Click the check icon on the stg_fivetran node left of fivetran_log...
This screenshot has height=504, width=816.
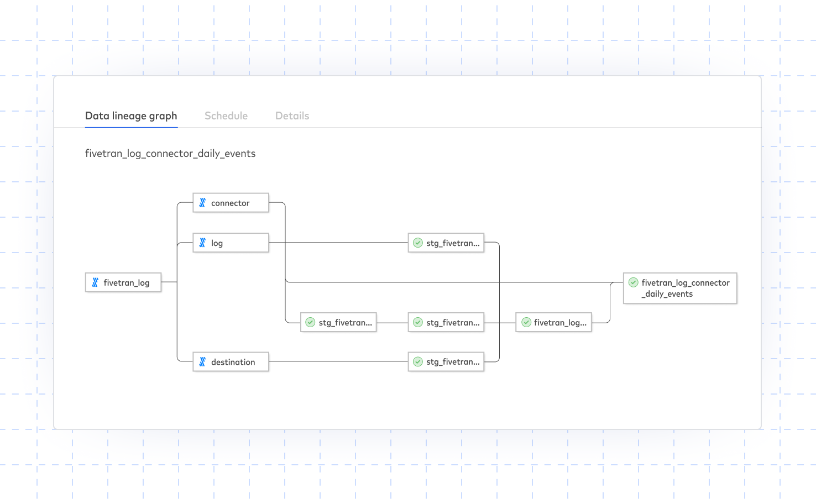[418, 322]
